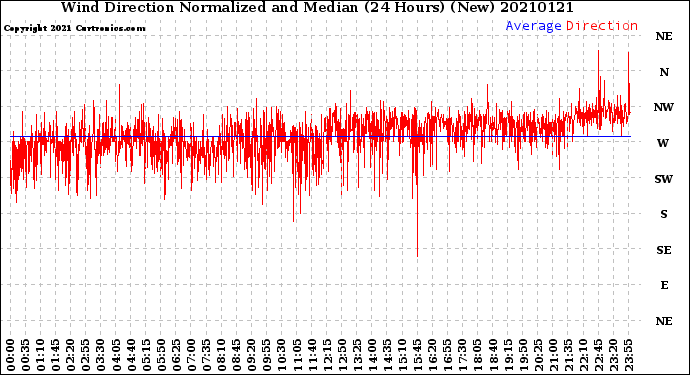Click the '02:20' time axis label
This screenshot has width=690, height=375.
coord(71,356)
